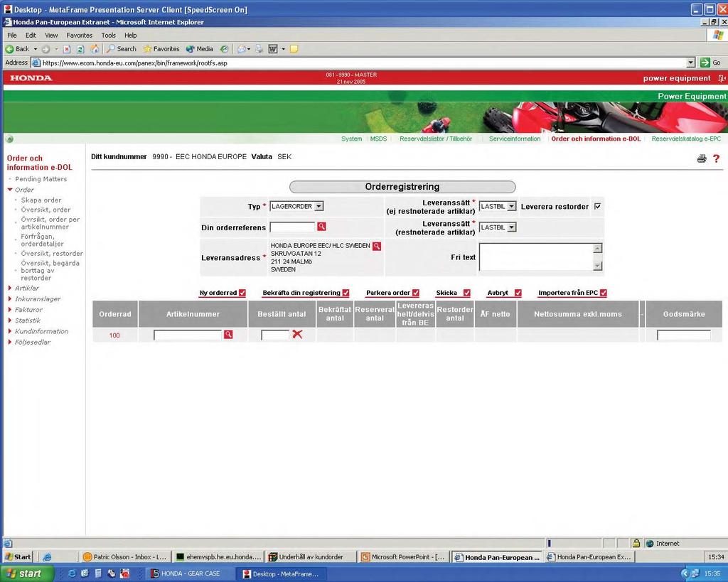The image size is (728, 582).
Task: Click the green round icon below banner
Action: tap(9, 139)
